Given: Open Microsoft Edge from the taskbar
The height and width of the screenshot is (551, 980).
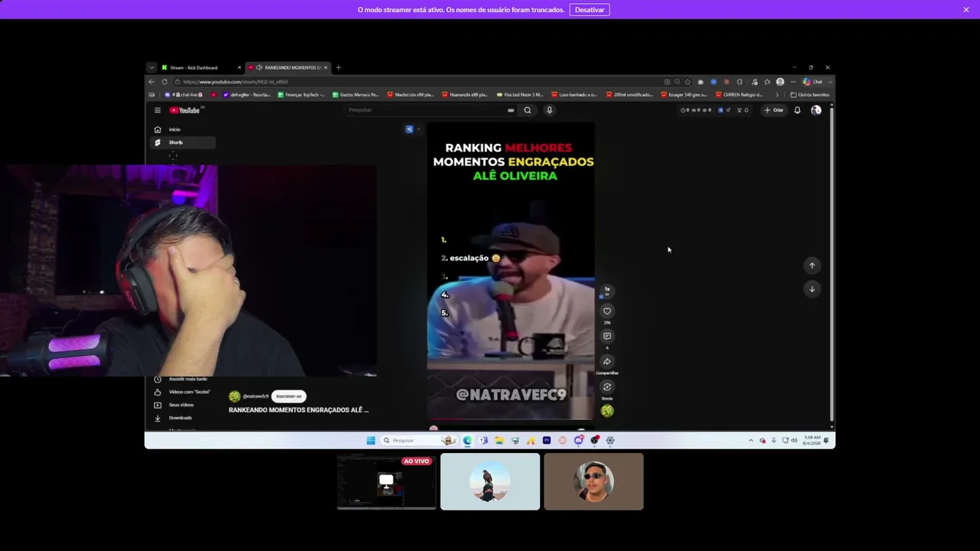Looking at the screenshot, I should point(467,440).
